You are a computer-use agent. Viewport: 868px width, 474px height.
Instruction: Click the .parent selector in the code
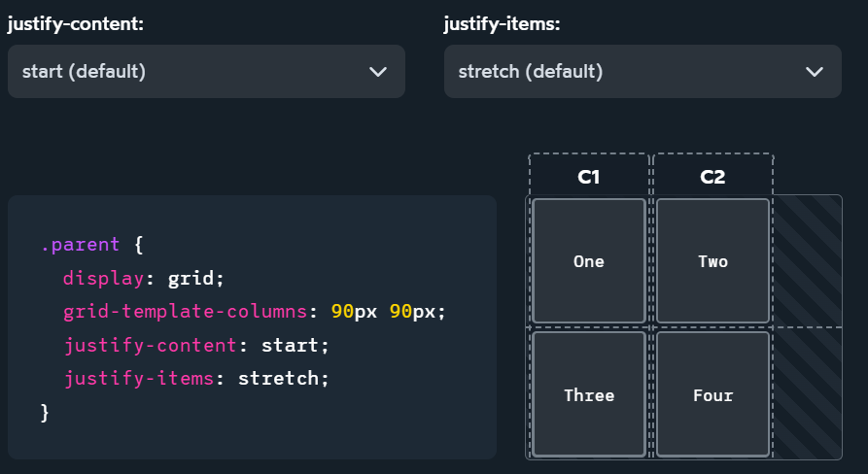pos(81,245)
